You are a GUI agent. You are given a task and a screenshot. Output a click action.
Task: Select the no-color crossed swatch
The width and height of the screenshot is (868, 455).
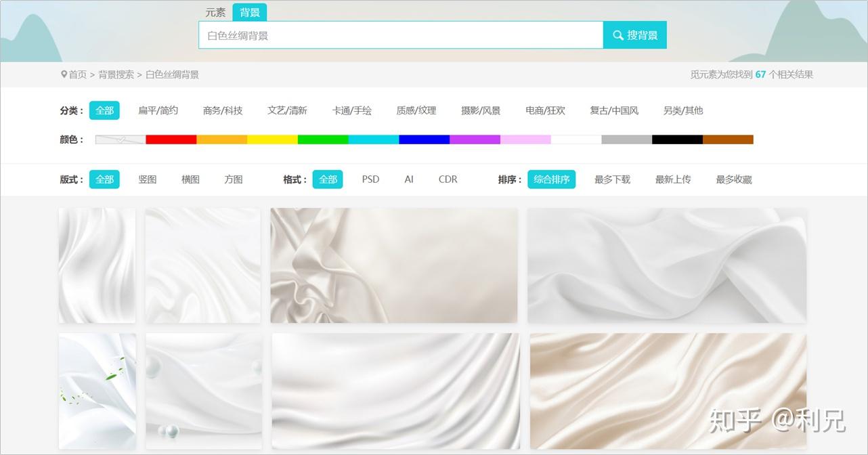tap(121, 139)
